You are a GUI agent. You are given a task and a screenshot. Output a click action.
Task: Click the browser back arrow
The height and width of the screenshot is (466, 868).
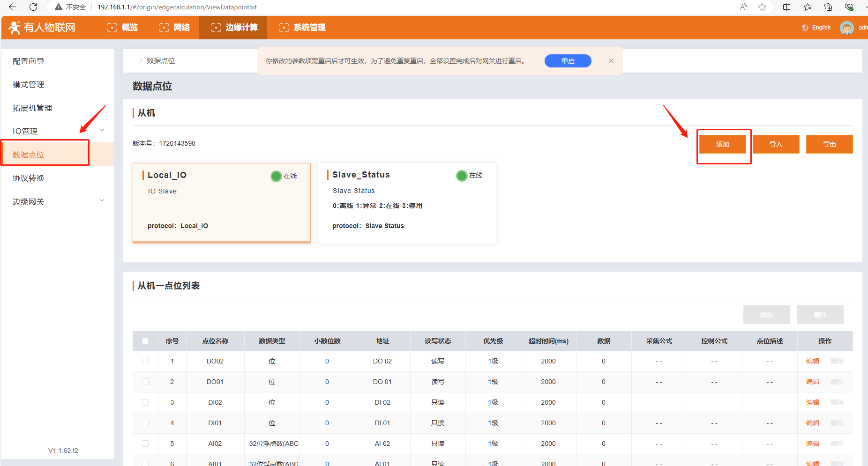[x=13, y=7]
